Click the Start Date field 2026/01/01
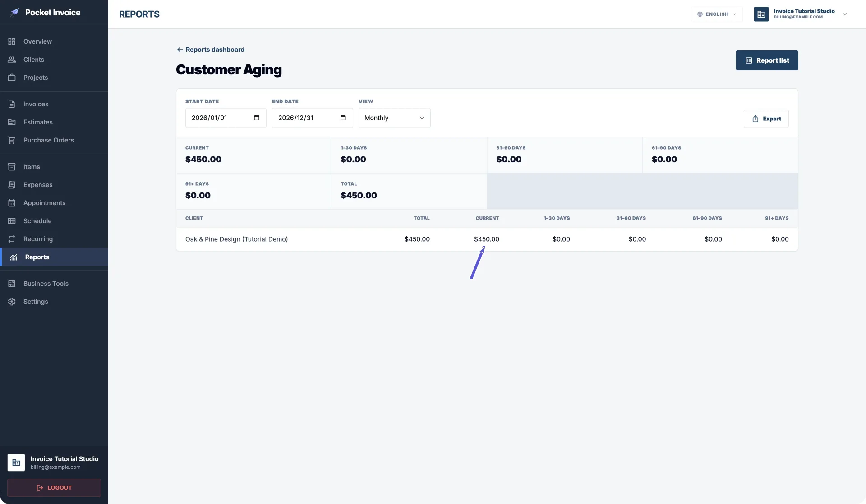This screenshot has width=866, height=504. [226, 118]
